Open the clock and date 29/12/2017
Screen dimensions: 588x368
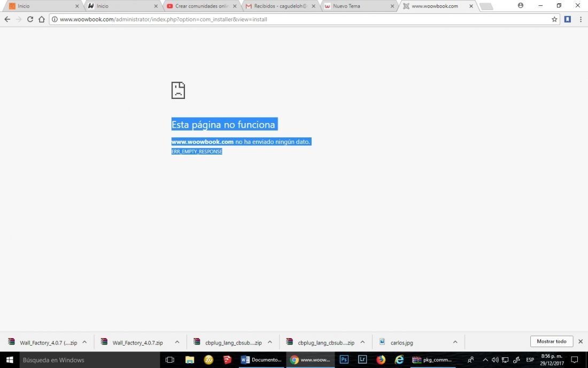tap(552, 360)
